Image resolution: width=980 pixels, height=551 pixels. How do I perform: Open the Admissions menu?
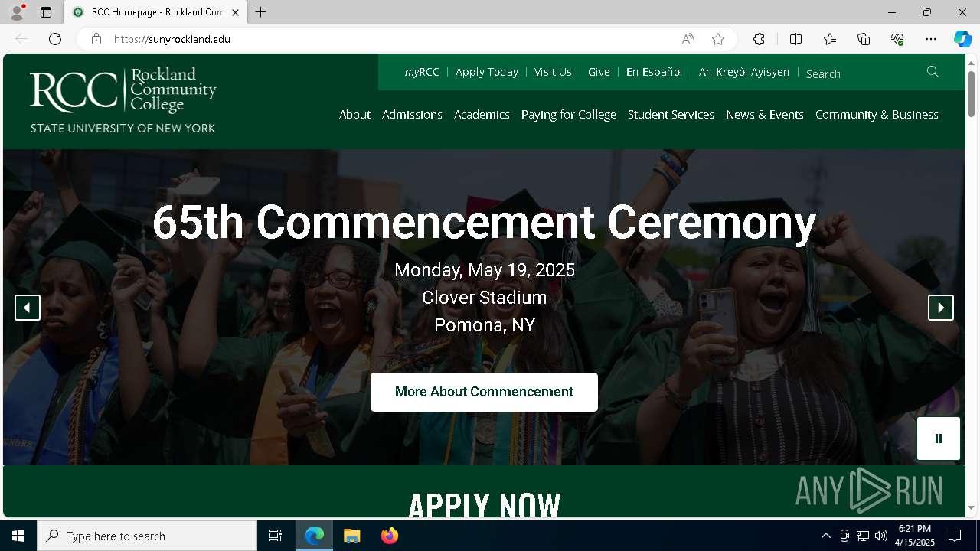point(412,115)
